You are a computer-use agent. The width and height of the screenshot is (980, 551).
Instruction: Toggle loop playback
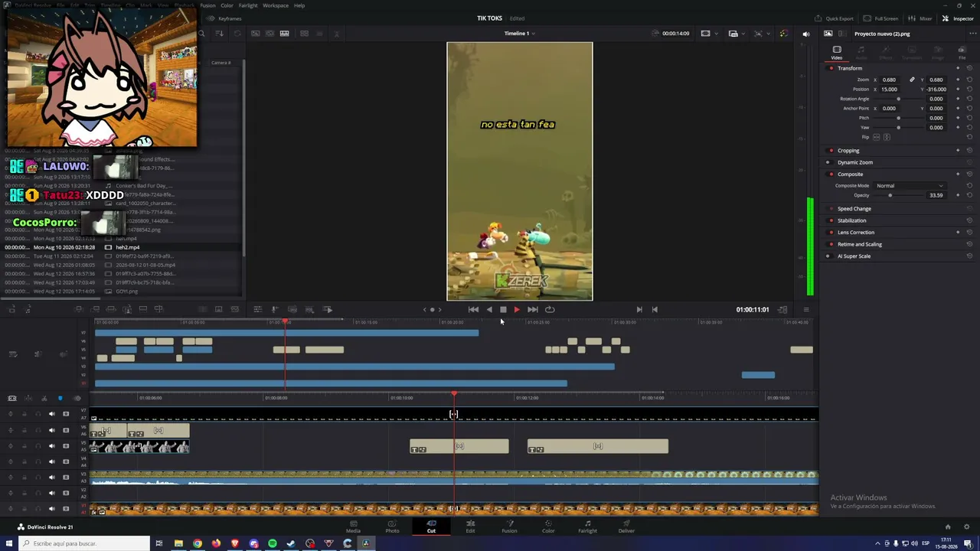550,310
